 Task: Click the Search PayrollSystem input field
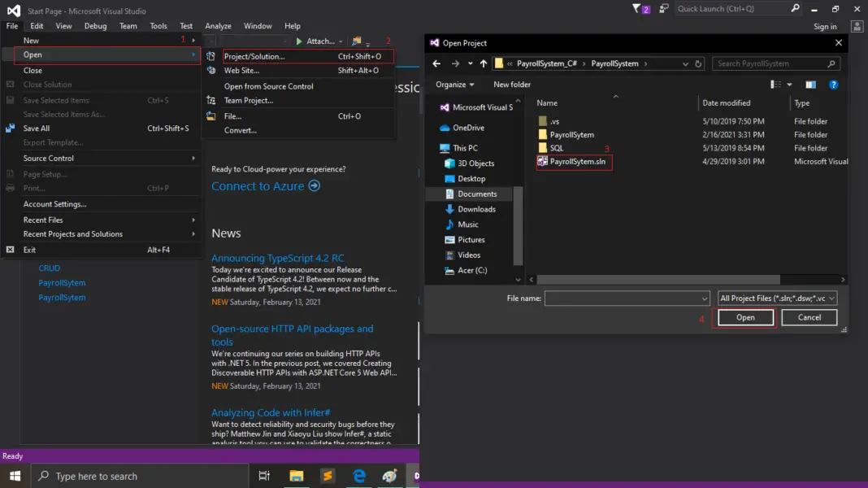click(772, 63)
